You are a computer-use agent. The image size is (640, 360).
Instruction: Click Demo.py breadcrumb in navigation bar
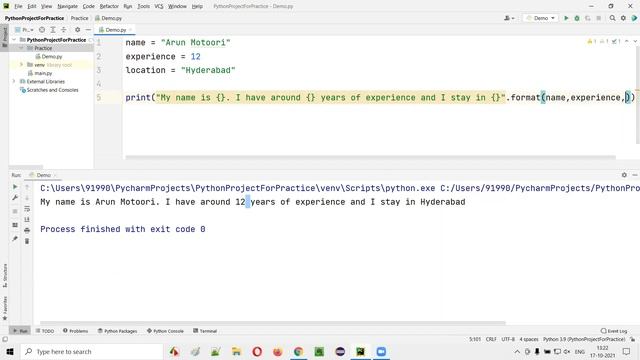[109, 18]
